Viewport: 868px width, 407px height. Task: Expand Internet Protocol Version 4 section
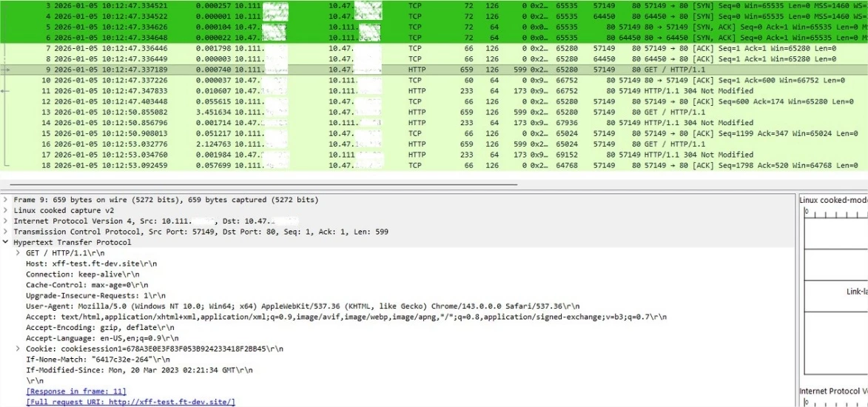pos(5,221)
